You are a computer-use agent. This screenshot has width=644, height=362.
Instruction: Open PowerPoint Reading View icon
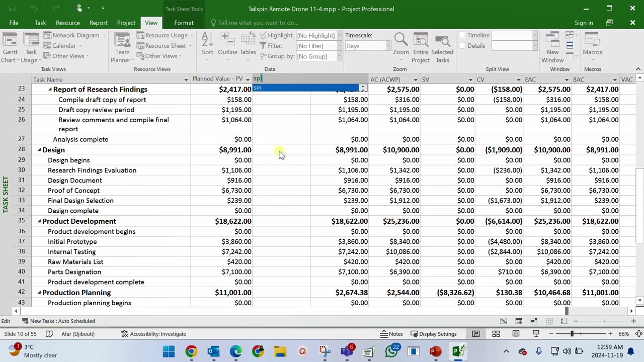coord(516,334)
